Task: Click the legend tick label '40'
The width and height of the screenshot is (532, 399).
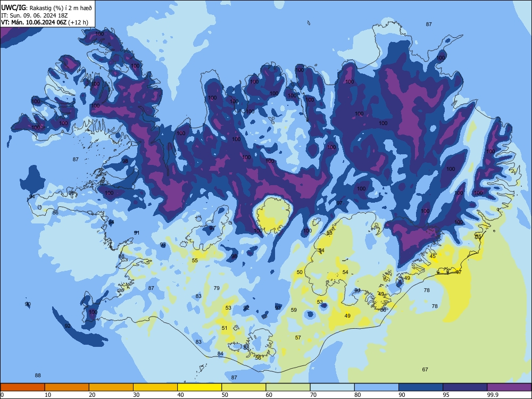Action: click(180, 395)
